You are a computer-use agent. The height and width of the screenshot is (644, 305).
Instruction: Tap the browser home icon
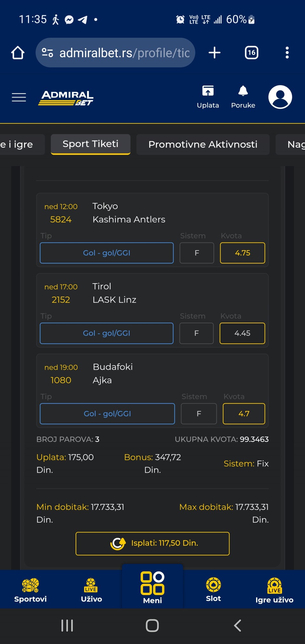[18, 53]
